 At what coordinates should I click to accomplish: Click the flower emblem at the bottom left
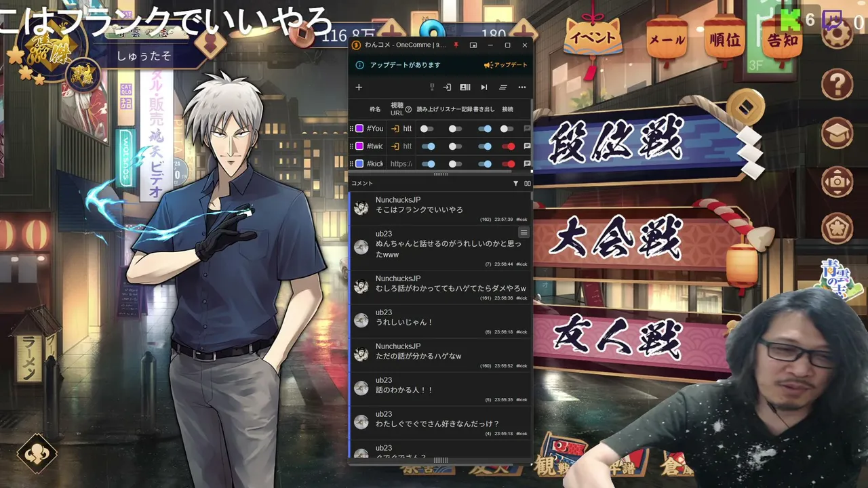point(37,453)
